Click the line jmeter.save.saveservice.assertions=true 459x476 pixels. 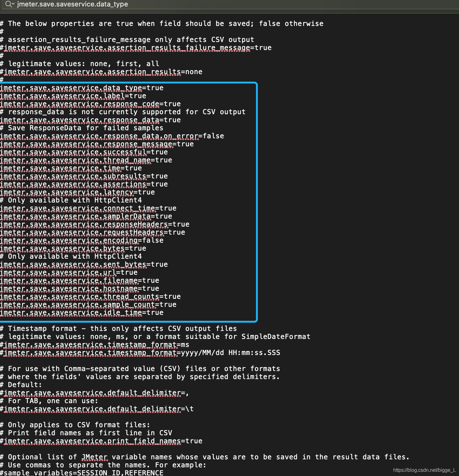84,184
